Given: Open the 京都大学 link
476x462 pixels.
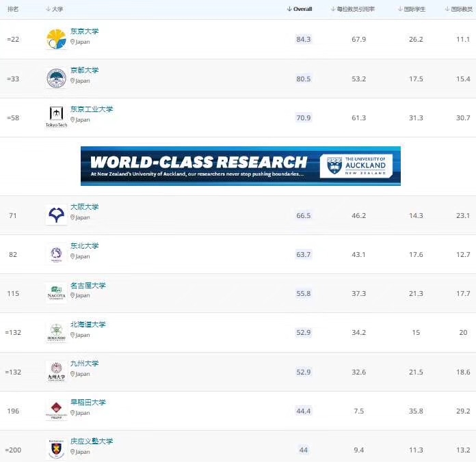Looking at the screenshot, I should click(84, 70).
